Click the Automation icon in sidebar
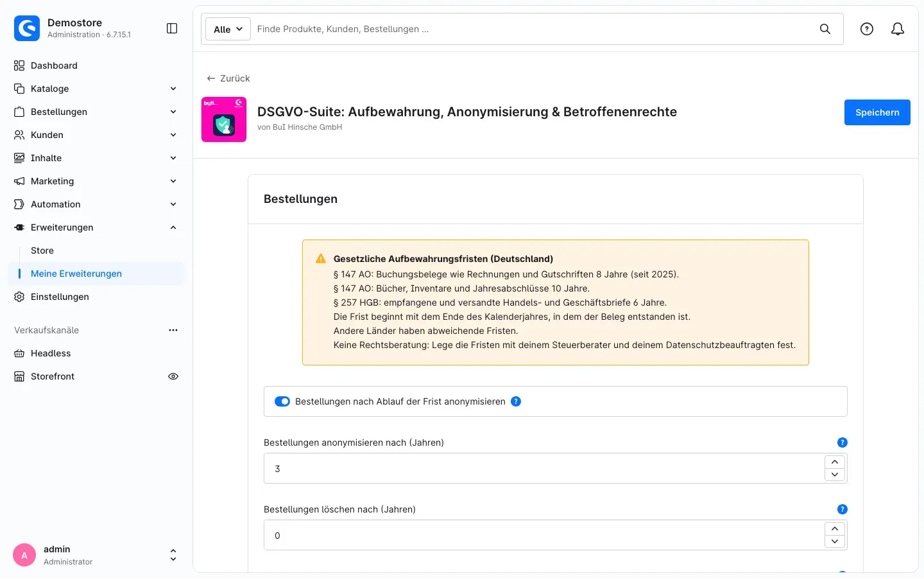 pyautogui.click(x=19, y=204)
